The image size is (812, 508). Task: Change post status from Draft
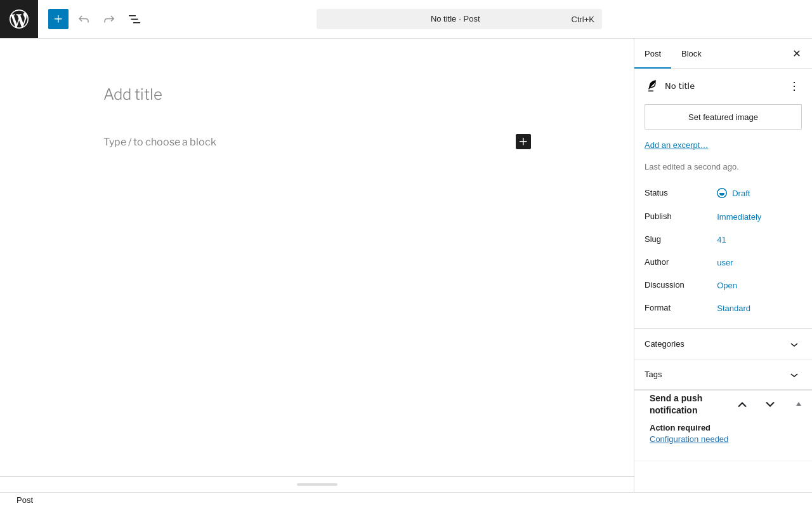point(733,193)
